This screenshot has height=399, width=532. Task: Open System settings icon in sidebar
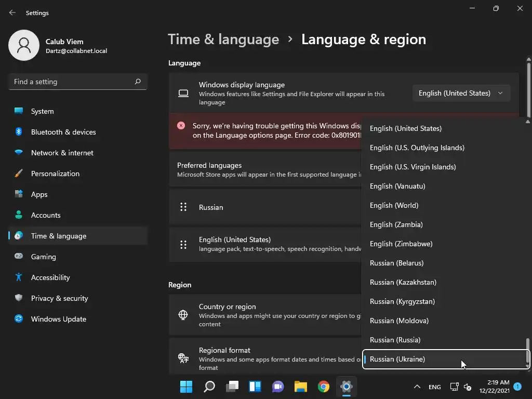pyautogui.click(x=19, y=111)
